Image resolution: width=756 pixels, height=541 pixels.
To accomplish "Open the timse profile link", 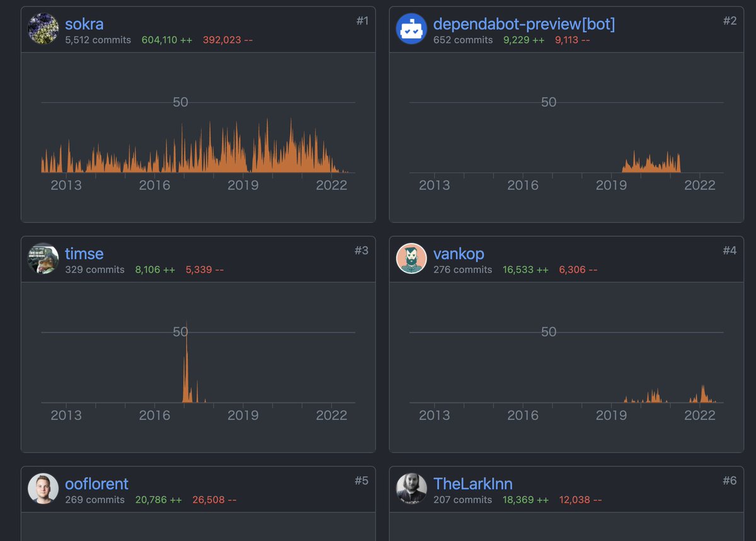I will point(84,254).
